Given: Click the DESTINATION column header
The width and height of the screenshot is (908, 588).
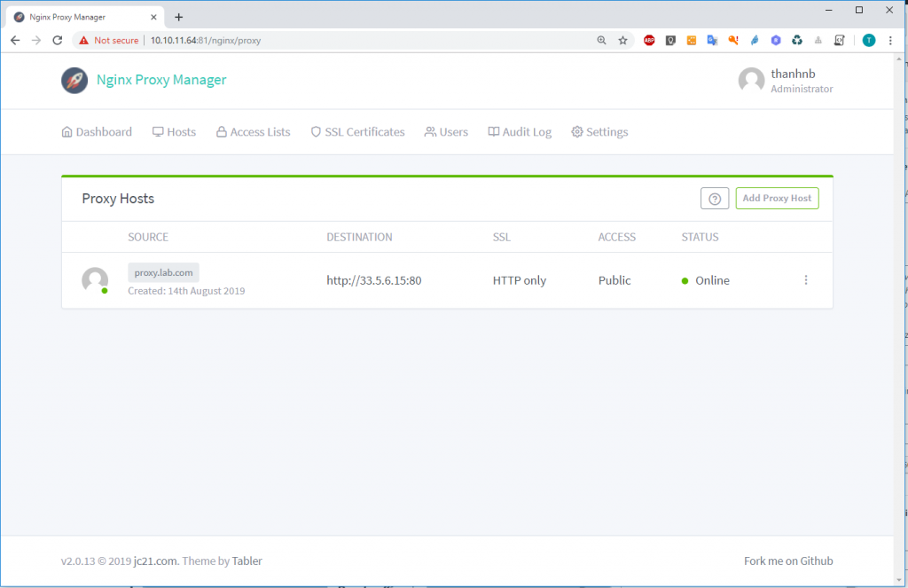Looking at the screenshot, I should click(x=359, y=237).
